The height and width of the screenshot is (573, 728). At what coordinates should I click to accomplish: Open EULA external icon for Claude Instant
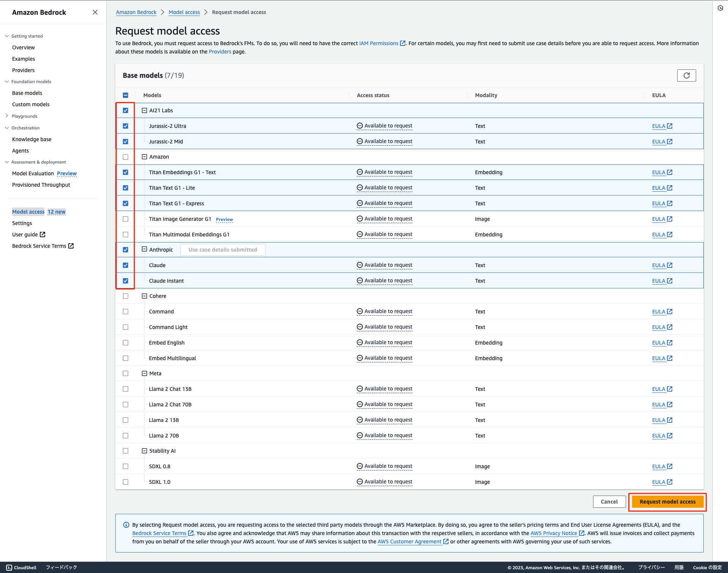tap(670, 281)
